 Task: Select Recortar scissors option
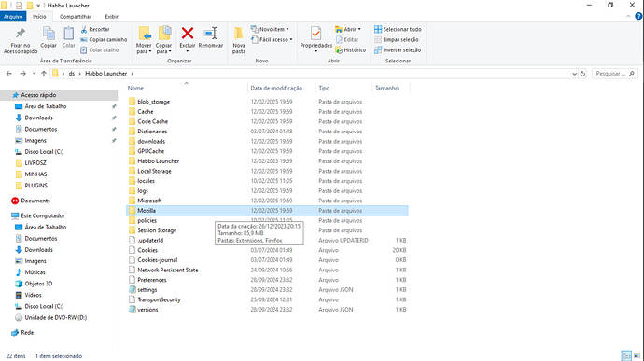coord(95,29)
